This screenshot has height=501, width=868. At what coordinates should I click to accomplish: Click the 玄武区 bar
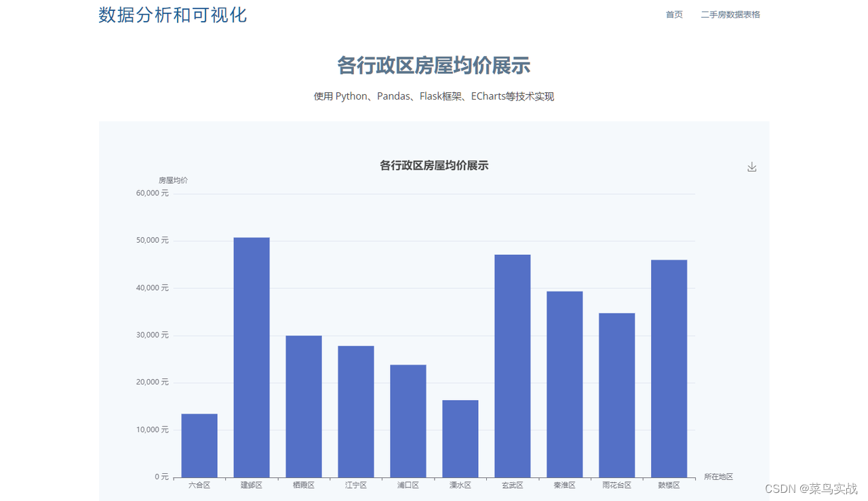(513, 366)
